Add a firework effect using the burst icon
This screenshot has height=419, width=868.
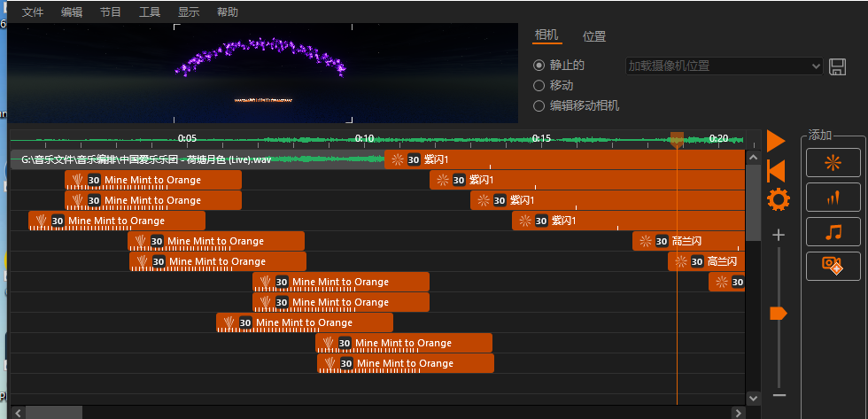tap(833, 162)
